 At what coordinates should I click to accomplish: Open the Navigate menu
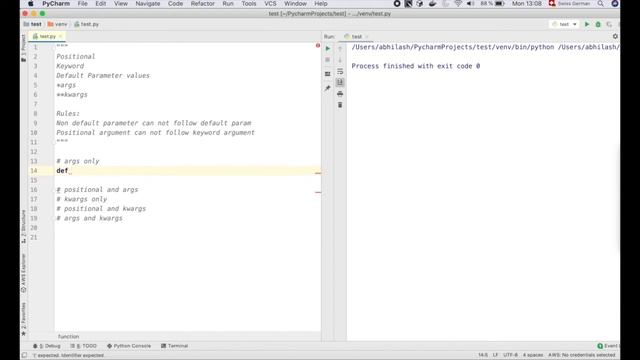[148, 4]
